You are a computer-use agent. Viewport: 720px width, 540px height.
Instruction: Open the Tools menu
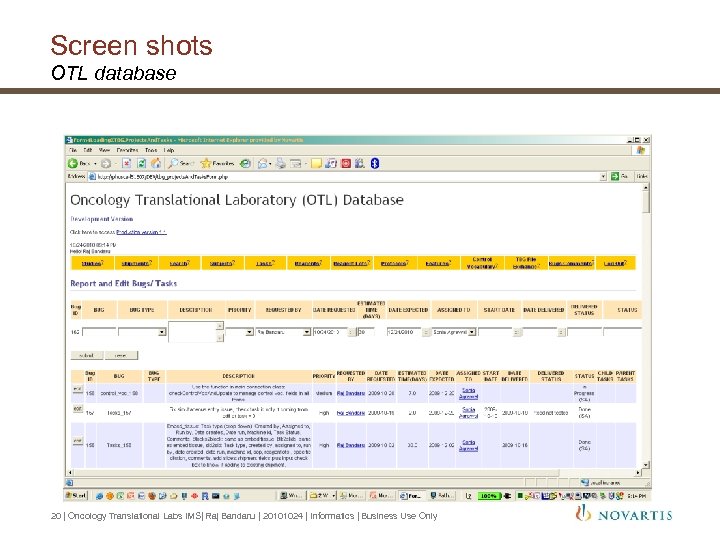(151, 150)
